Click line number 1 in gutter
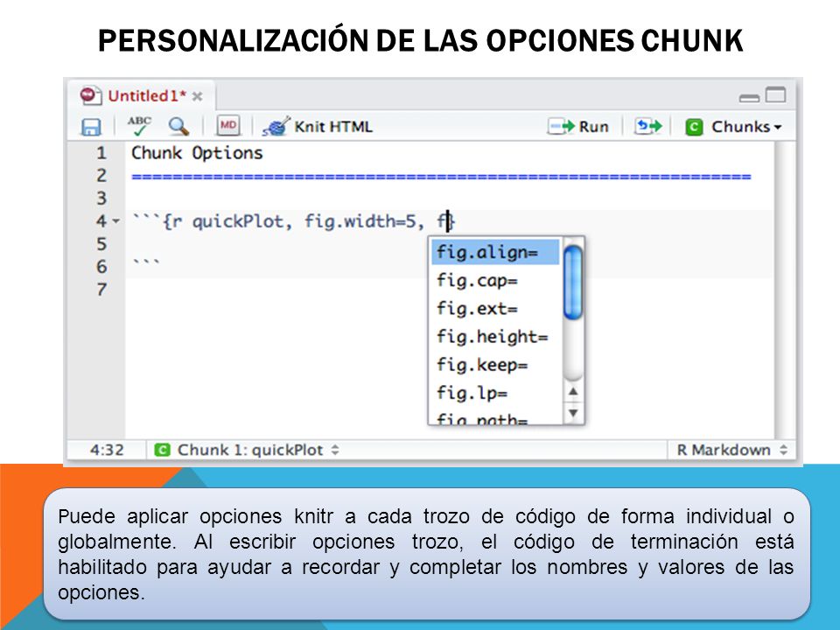This screenshot has width=840, height=630. coord(101,153)
